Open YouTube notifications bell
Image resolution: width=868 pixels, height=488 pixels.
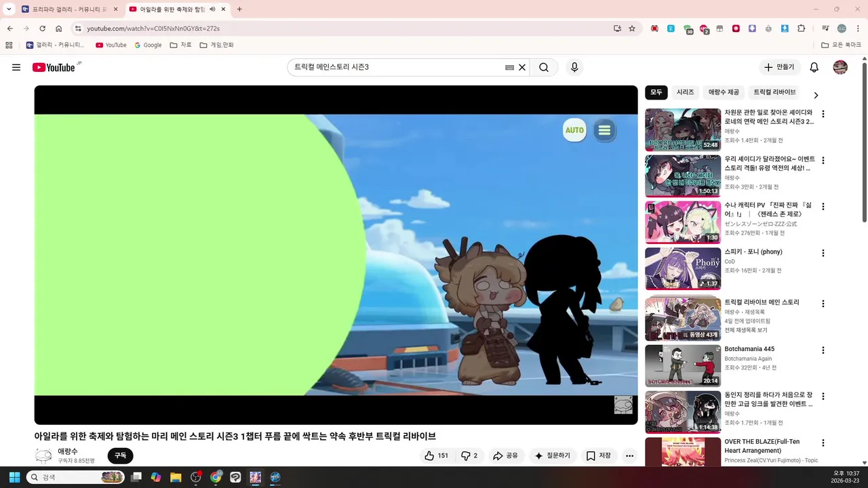[x=814, y=67]
